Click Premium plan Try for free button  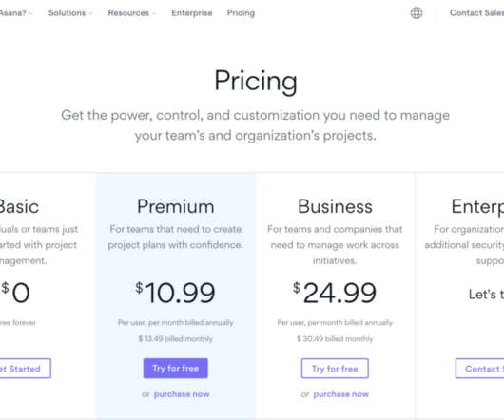coord(176,369)
